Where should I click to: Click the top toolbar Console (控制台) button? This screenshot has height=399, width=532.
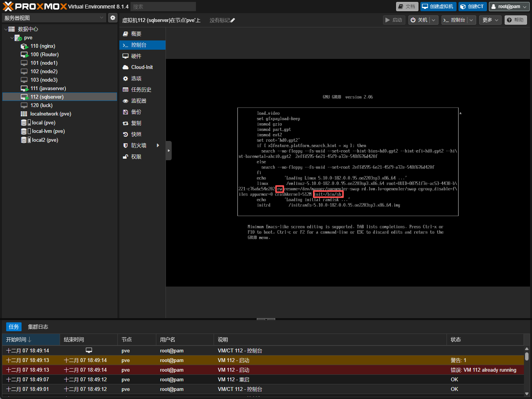coord(454,20)
